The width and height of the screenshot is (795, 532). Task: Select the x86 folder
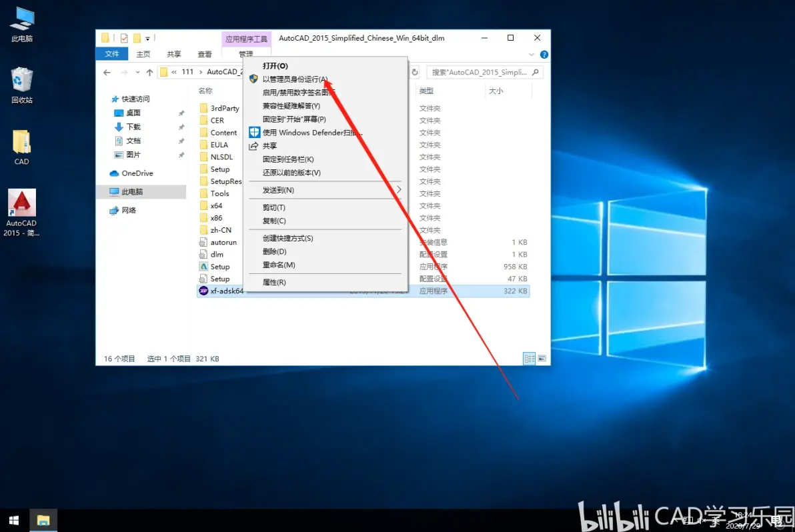click(211, 217)
